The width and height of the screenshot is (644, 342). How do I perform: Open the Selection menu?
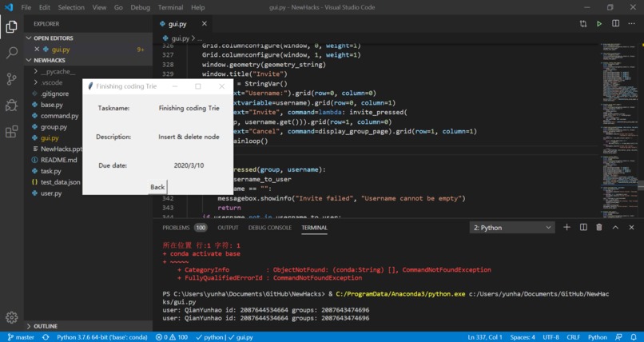71,7
